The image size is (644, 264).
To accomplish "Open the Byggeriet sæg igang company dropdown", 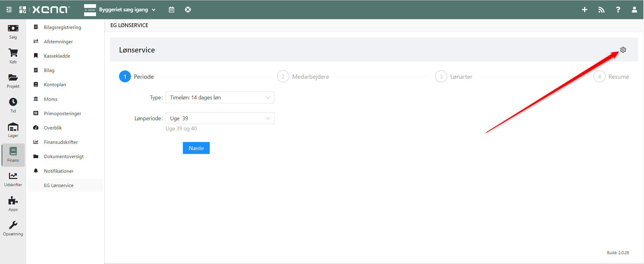I will 127,10.
